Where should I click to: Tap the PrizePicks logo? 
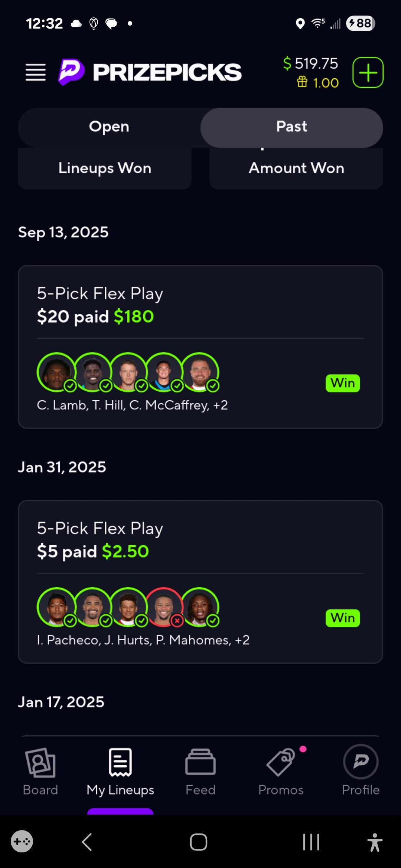tap(150, 72)
